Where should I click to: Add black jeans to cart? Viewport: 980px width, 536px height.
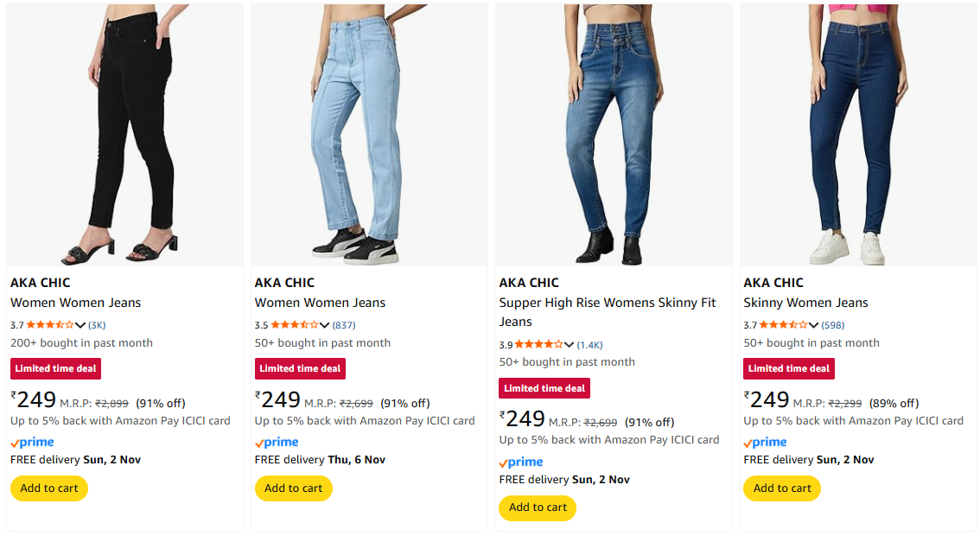[49, 488]
